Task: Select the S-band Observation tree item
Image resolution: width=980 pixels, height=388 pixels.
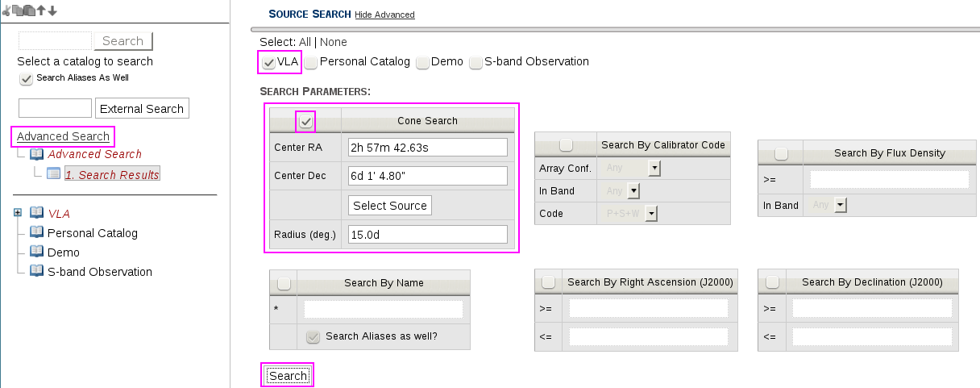Action: 99,272
